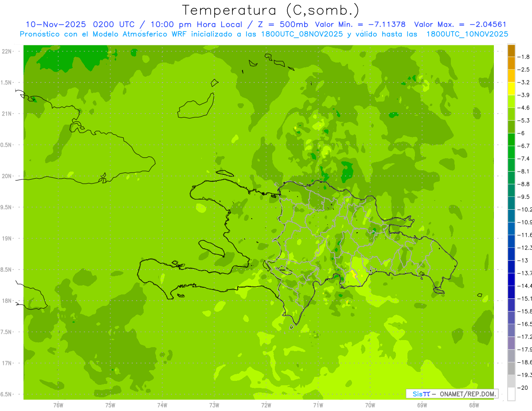This screenshot has height=411, width=532.
Task: Click the 'Valor Min. = -7.11378' text
Action: [360, 24]
